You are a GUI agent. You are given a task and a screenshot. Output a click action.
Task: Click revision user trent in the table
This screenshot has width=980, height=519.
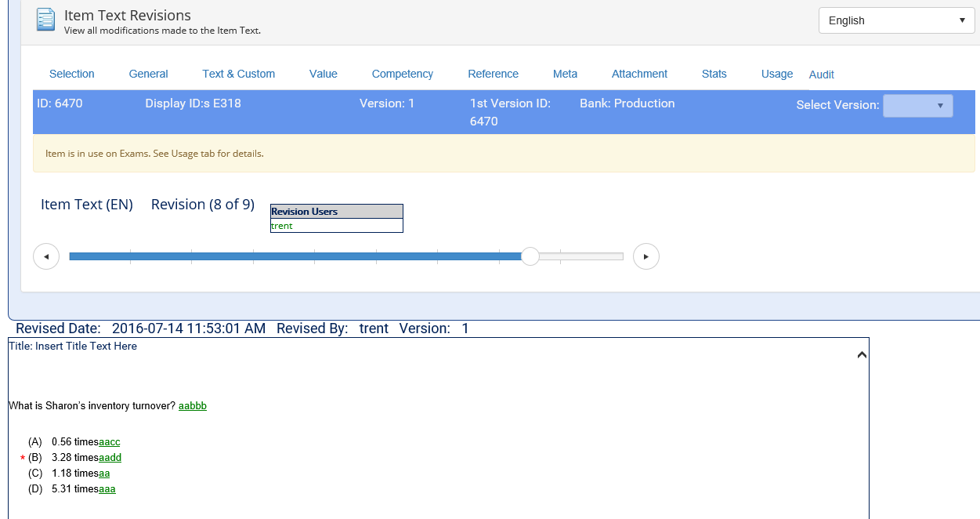pyautogui.click(x=282, y=226)
